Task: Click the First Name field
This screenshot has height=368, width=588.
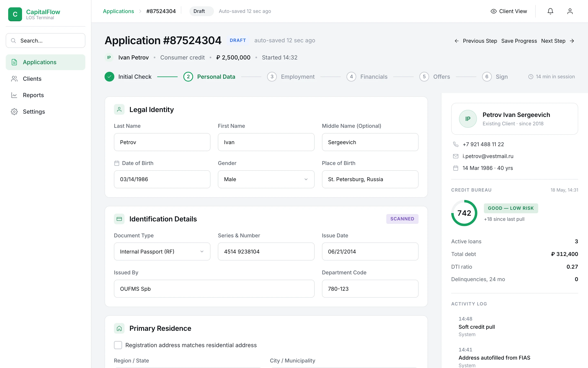Action: [266, 142]
